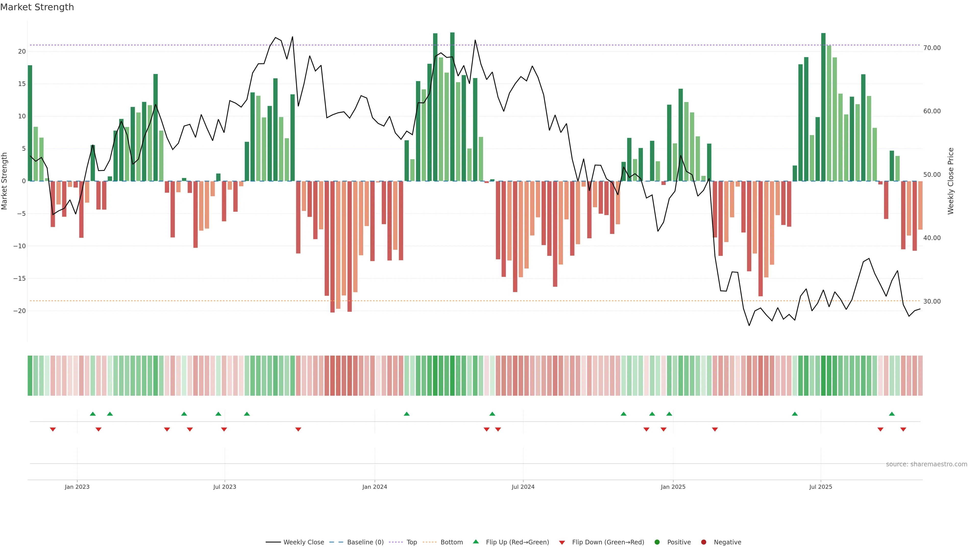Click the dark red Negative circle legend icon
980x551 pixels.
(703, 542)
